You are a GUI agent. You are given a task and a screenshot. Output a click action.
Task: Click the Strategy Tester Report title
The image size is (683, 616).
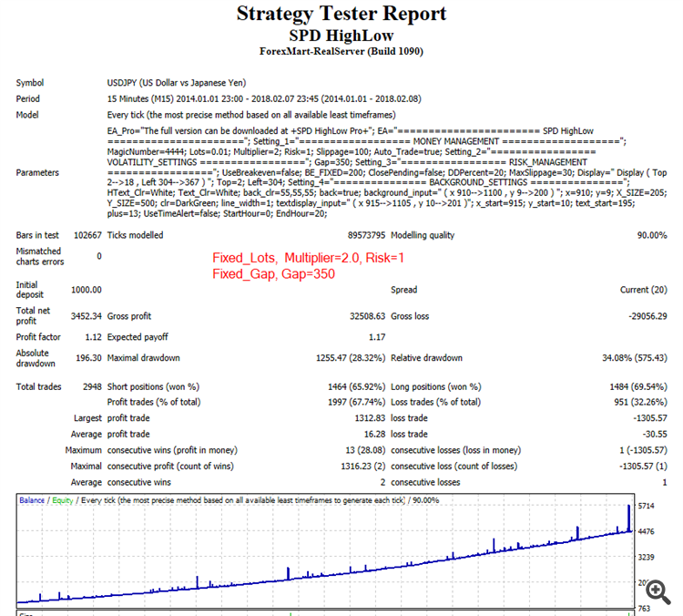(341, 14)
